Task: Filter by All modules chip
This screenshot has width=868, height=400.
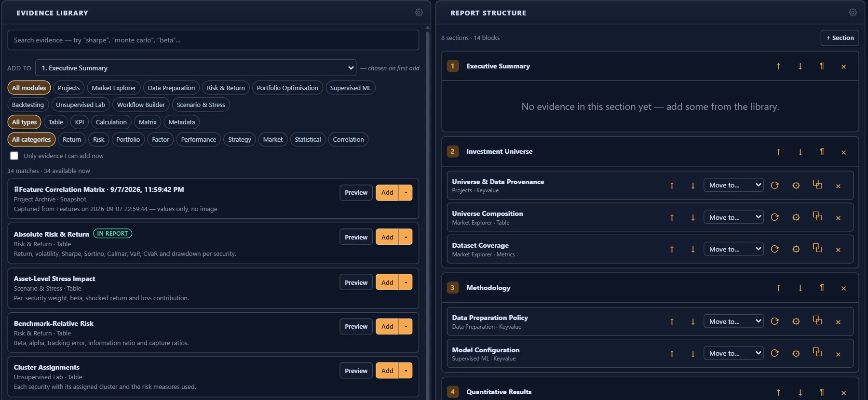Action: (x=29, y=88)
